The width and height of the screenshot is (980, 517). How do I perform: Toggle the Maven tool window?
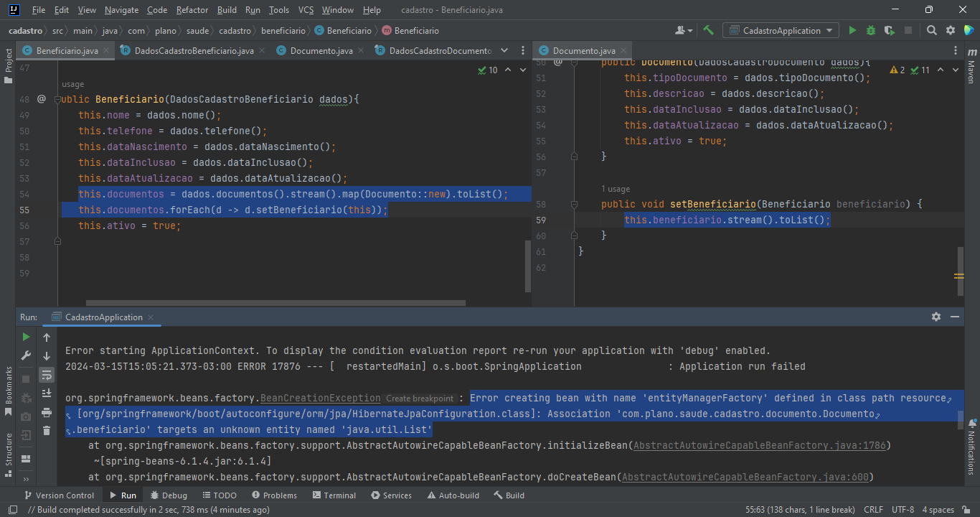click(x=971, y=67)
